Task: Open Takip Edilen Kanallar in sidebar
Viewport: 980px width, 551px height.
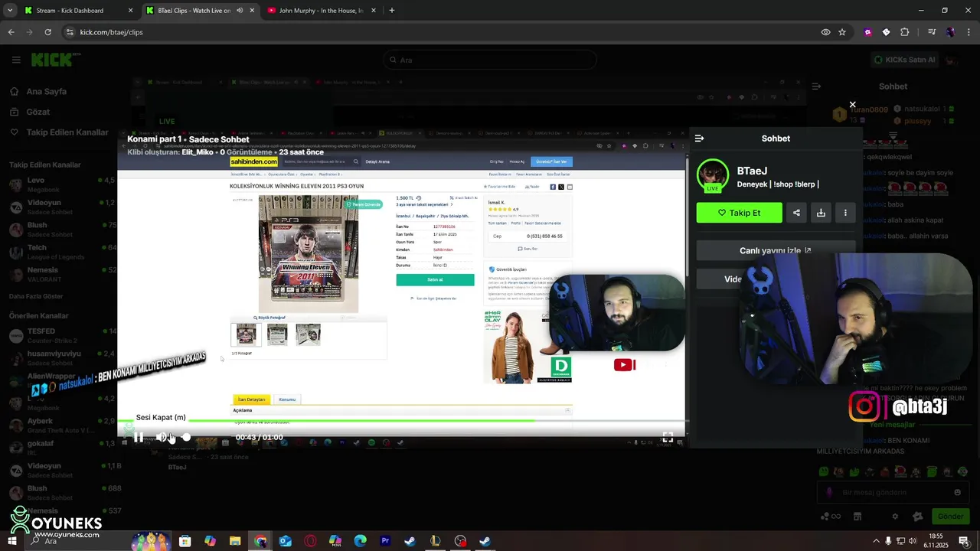Action: 59,132
